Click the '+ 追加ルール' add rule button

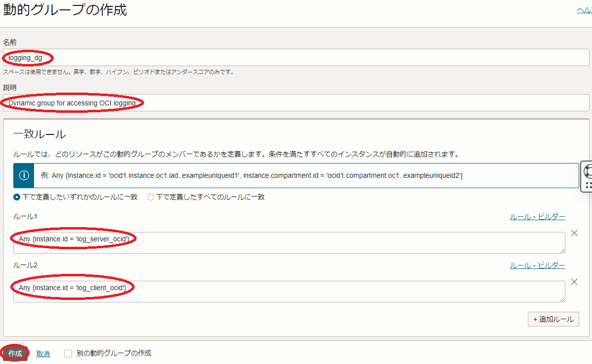(x=553, y=319)
